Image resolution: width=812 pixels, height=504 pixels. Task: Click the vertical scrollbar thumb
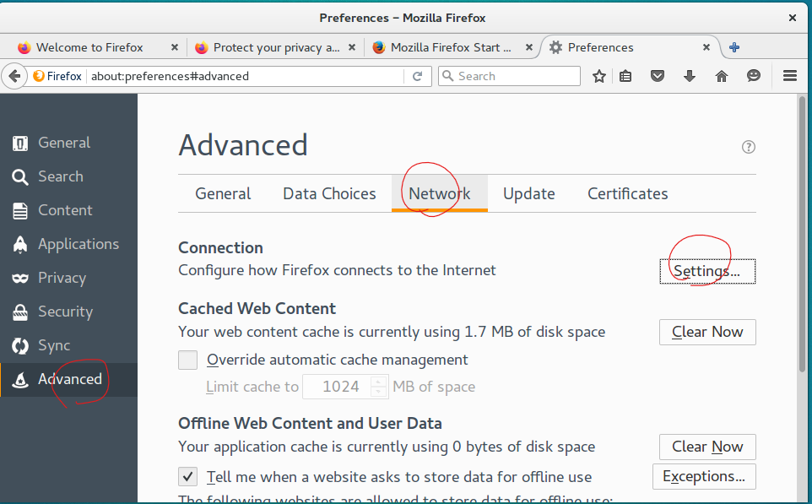tap(802, 234)
